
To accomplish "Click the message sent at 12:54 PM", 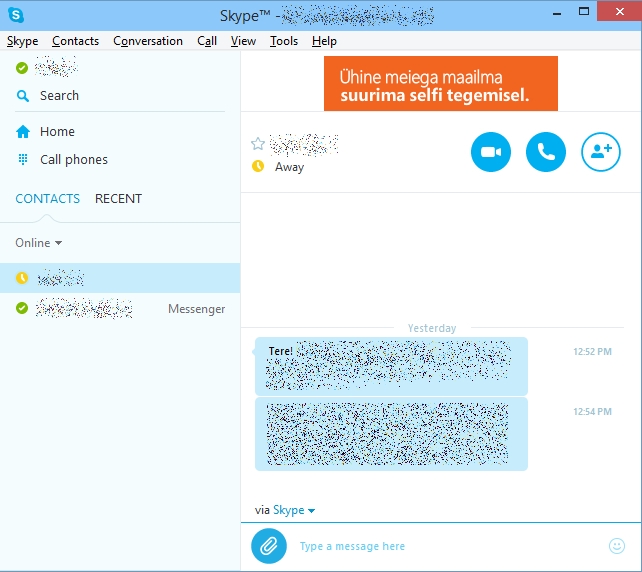I will (391, 434).
